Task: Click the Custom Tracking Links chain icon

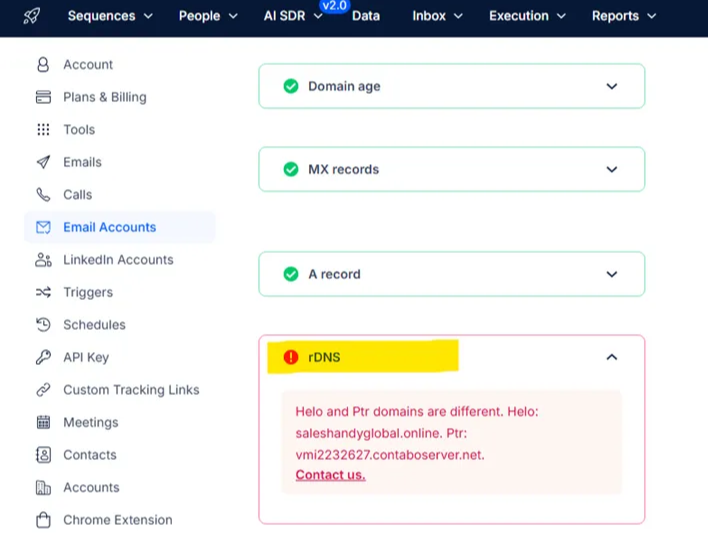Action: [x=43, y=390]
